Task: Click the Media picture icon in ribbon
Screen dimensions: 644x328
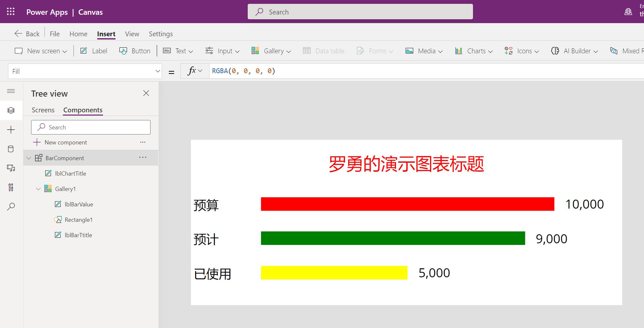Action: click(x=409, y=51)
